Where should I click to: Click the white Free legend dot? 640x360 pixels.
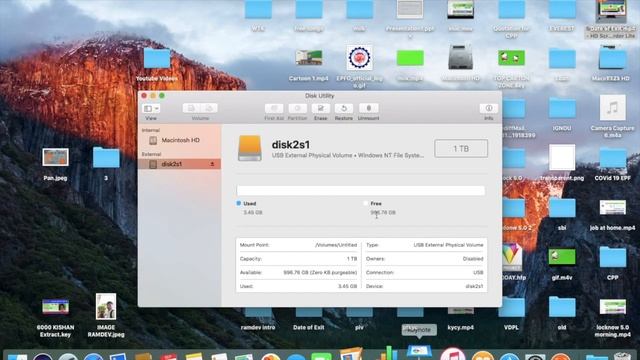[366, 203]
